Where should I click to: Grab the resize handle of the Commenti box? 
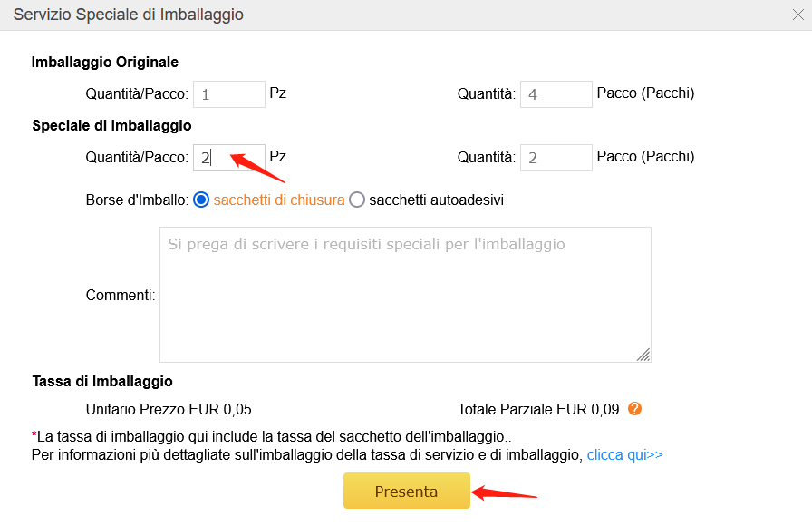pos(643,355)
